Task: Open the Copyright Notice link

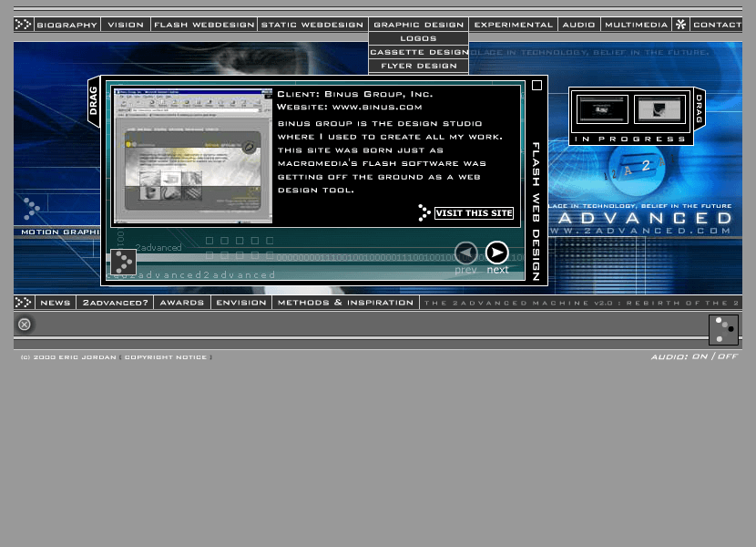Action: tap(166, 357)
